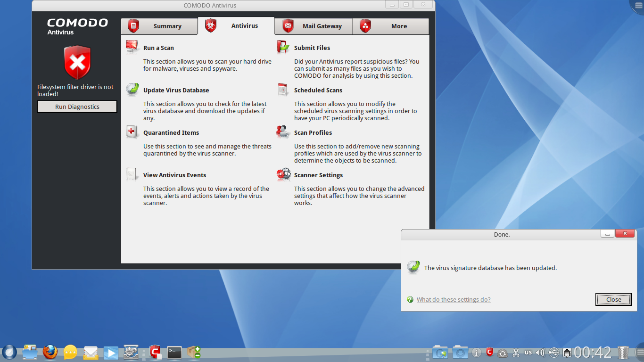The image size is (644, 362).
Task: Click the Scan Profiles people icon
Action: (x=283, y=132)
